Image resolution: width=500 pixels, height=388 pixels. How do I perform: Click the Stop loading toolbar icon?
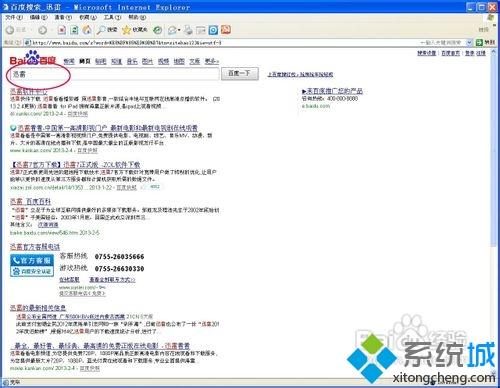coord(62,30)
